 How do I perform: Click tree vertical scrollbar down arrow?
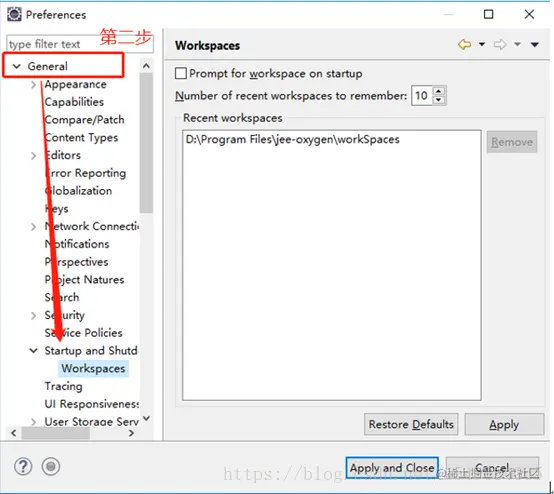146,419
